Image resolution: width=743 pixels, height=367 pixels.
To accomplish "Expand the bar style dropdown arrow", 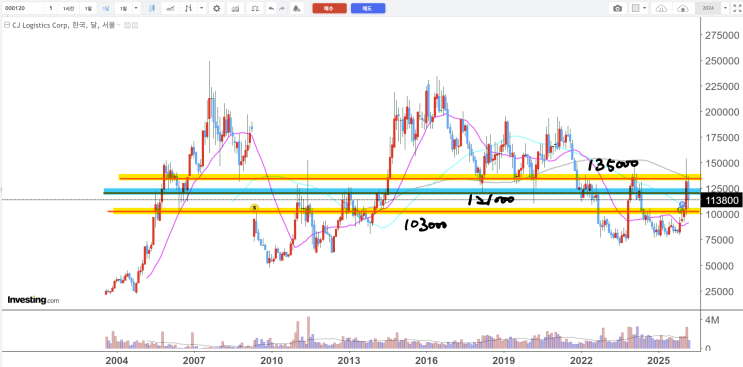I will (202, 8).
